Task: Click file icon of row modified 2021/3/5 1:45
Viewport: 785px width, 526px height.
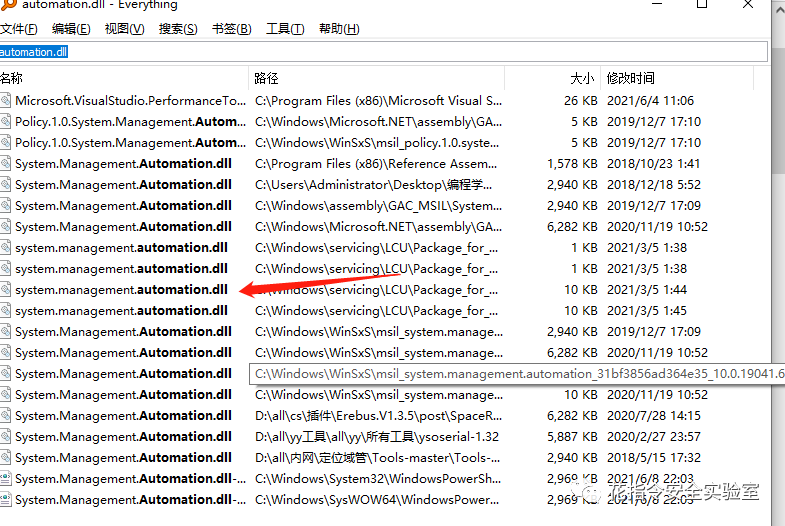Action: [x=6, y=311]
